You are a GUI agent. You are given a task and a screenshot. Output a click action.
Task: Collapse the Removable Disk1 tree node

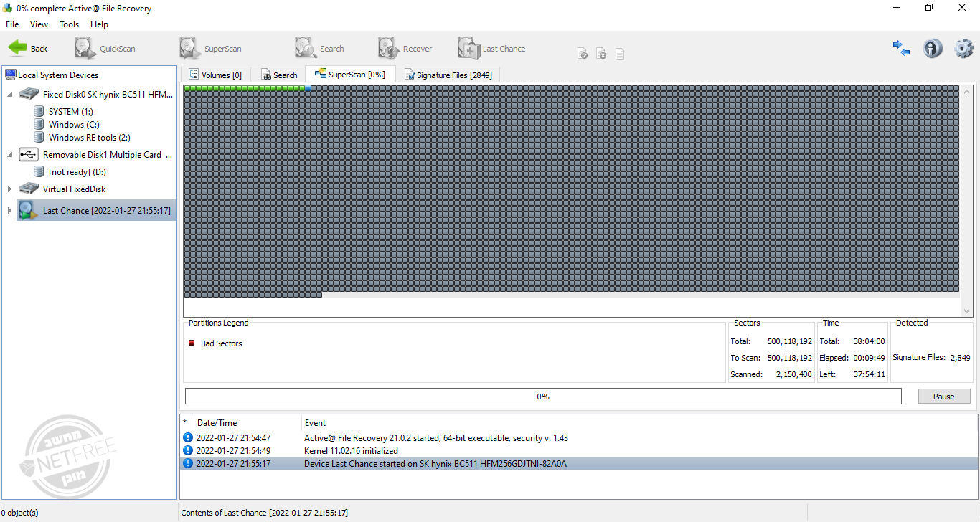click(x=10, y=154)
